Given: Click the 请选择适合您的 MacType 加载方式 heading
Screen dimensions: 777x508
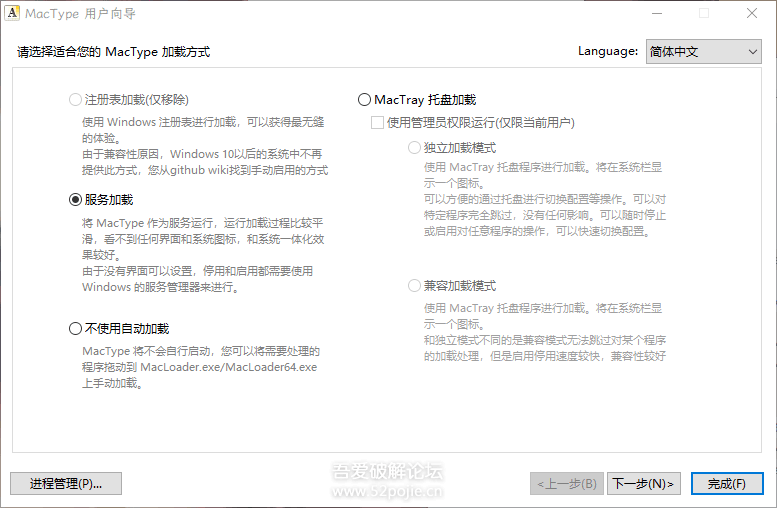Looking at the screenshot, I should [x=113, y=51].
